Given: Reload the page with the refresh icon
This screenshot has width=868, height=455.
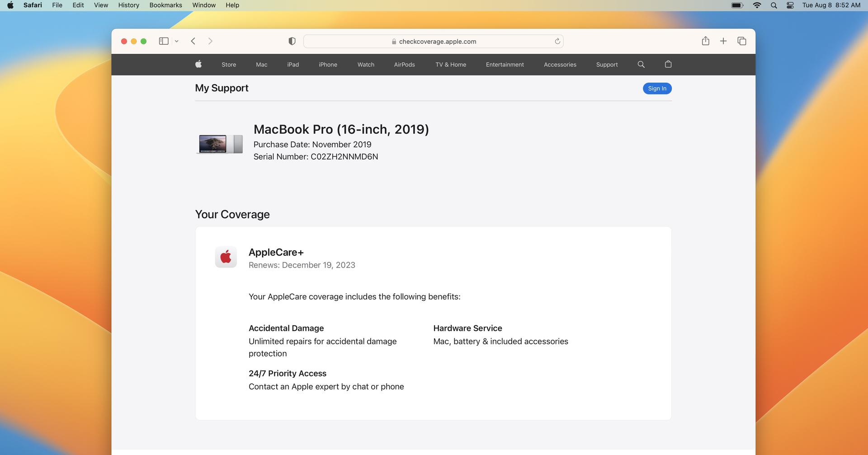Looking at the screenshot, I should click(x=557, y=41).
